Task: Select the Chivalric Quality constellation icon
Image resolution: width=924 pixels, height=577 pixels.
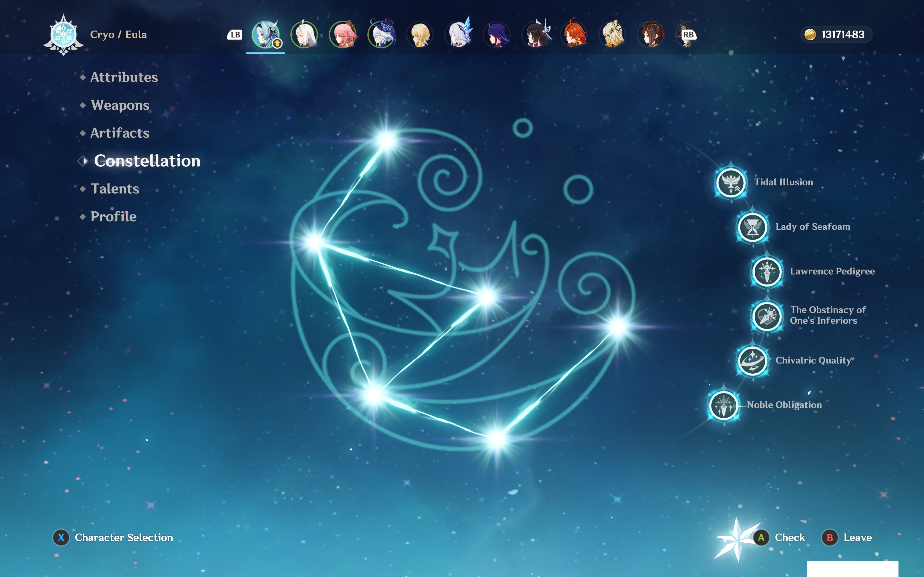Action: click(752, 361)
